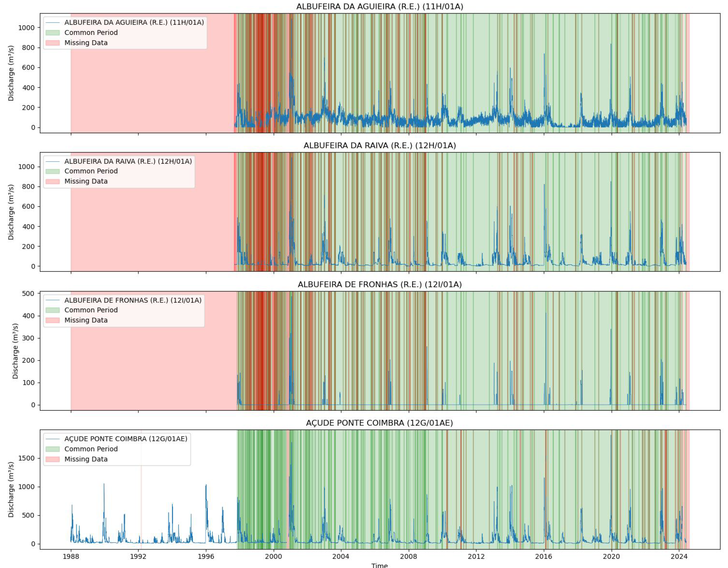Click the 1000 y-tick in Coimbra plot

(x=27, y=487)
